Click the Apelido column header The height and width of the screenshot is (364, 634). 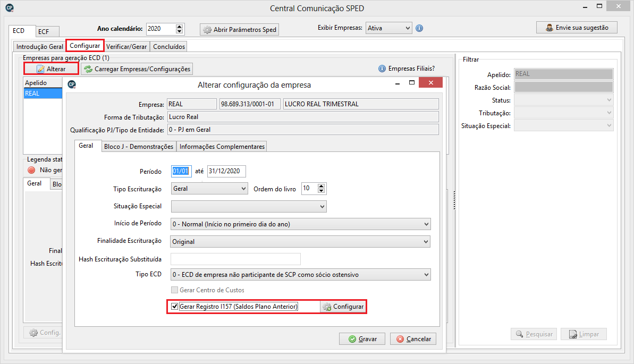43,82
